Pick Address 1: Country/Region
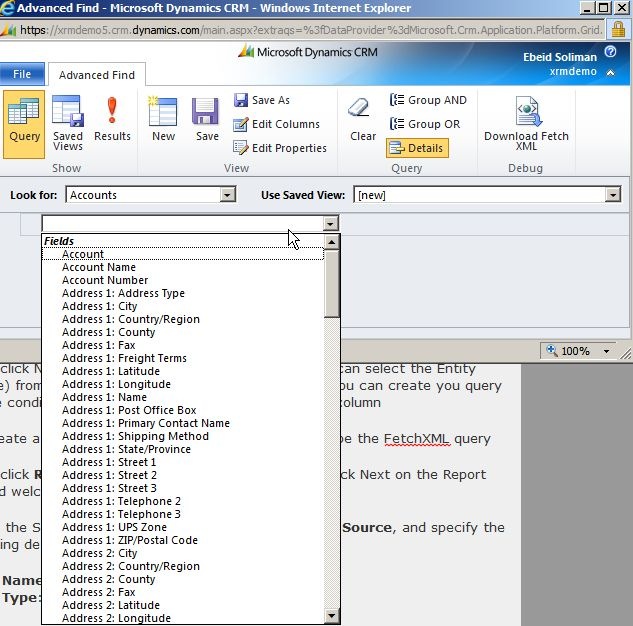The image size is (633, 626). point(183,319)
